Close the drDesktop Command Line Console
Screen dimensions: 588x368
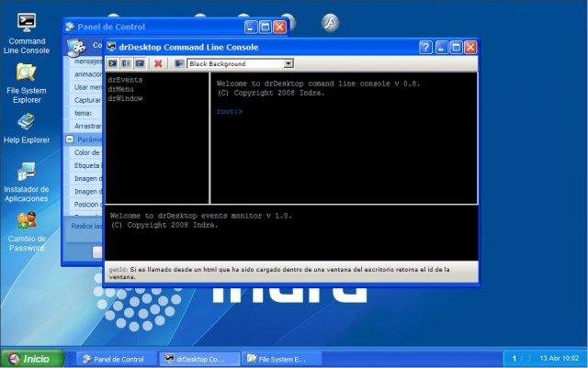click(x=470, y=48)
